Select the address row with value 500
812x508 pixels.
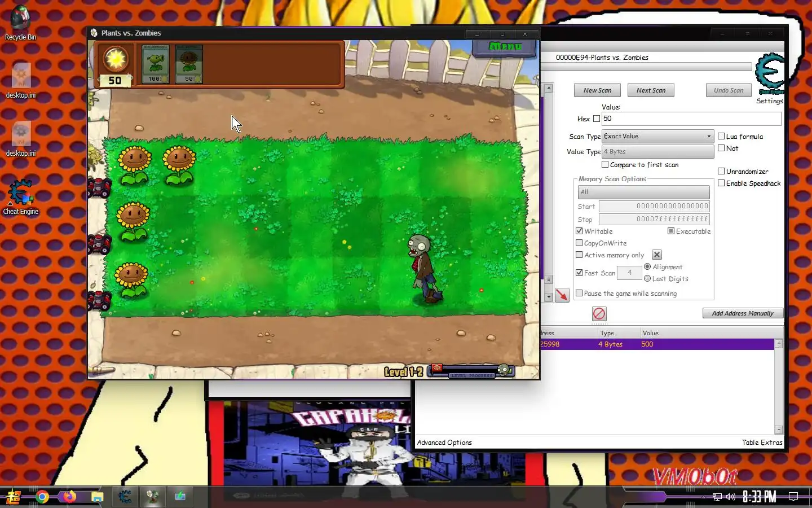click(x=657, y=344)
